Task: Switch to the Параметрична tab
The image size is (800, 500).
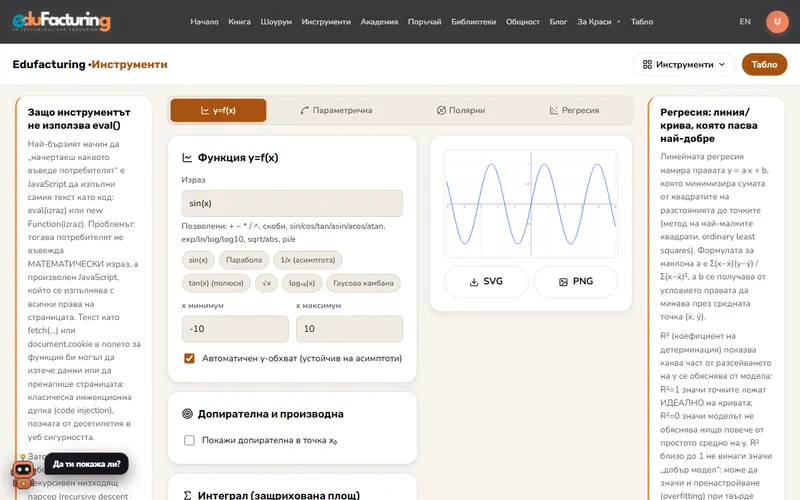Action: 336,110
